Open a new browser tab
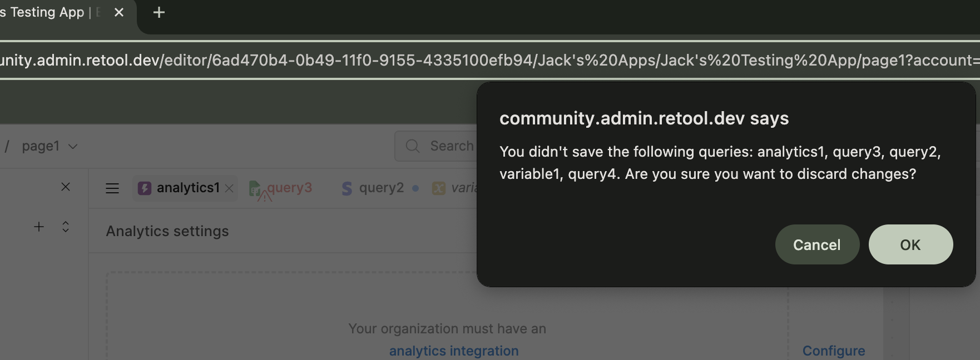This screenshot has width=980, height=360. [x=159, y=12]
